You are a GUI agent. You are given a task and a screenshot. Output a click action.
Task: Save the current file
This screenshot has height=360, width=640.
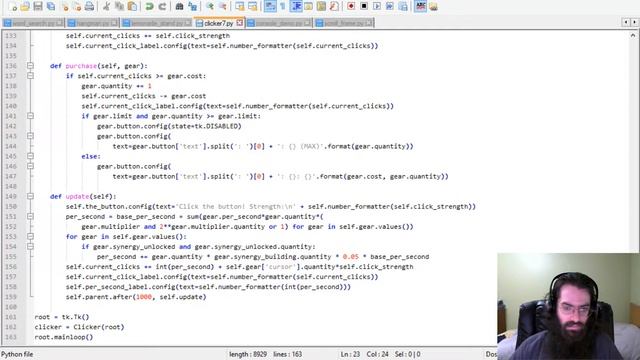[x=38, y=7]
